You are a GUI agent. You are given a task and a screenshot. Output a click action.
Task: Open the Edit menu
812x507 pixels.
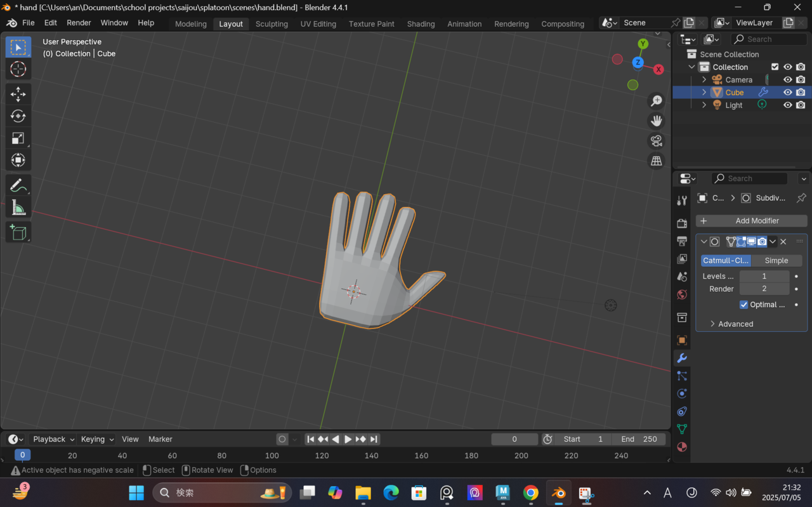click(x=51, y=23)
